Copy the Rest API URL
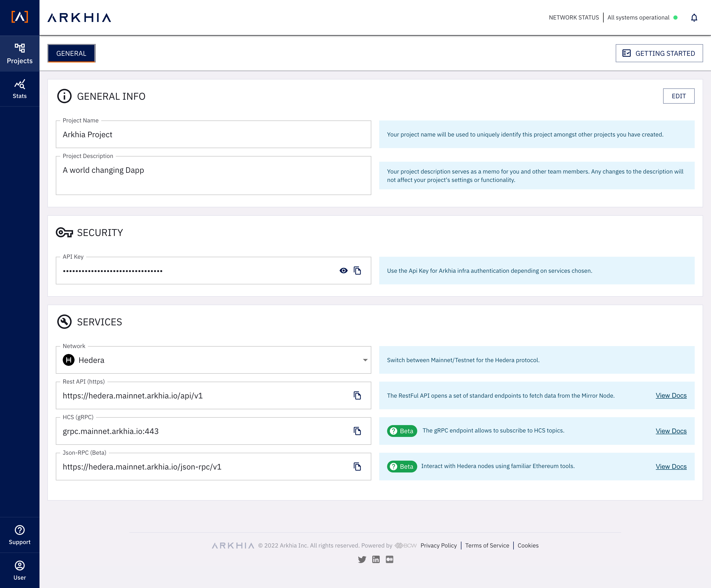This screenshot has width=711, height=588. tap(357, 395)
